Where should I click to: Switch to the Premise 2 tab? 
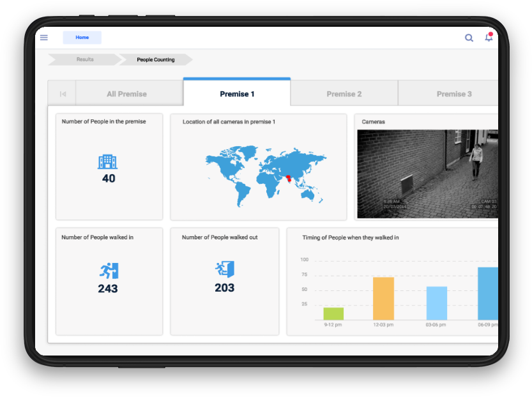344,94
